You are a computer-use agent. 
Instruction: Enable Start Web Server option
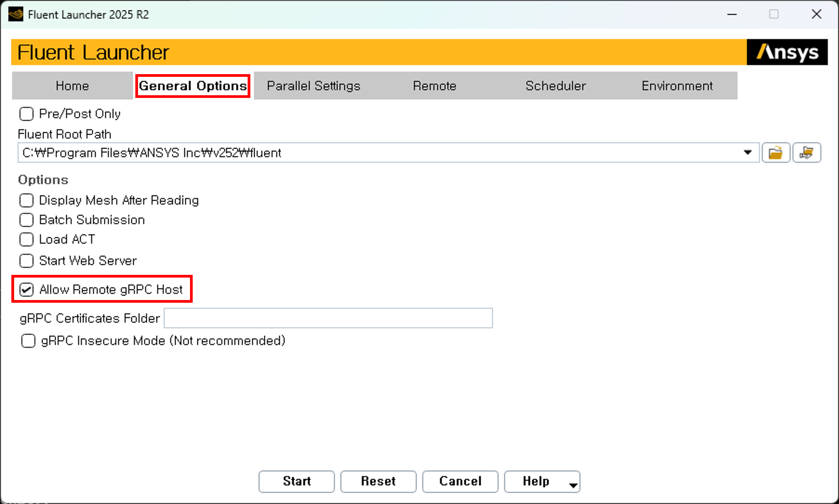tap(27, 261)
